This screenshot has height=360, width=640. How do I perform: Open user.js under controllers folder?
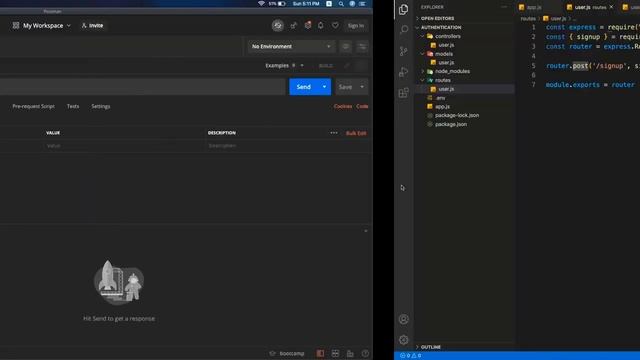tap(446, 45)
